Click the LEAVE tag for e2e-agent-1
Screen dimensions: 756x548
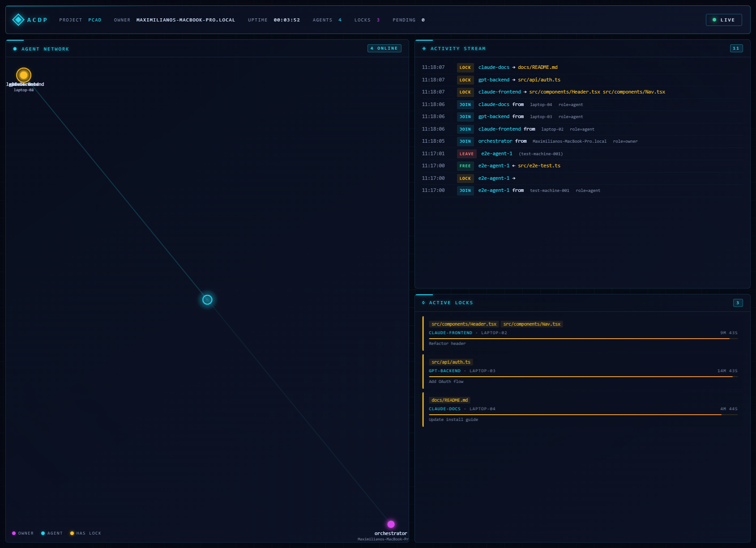click(x=466, y=154)
